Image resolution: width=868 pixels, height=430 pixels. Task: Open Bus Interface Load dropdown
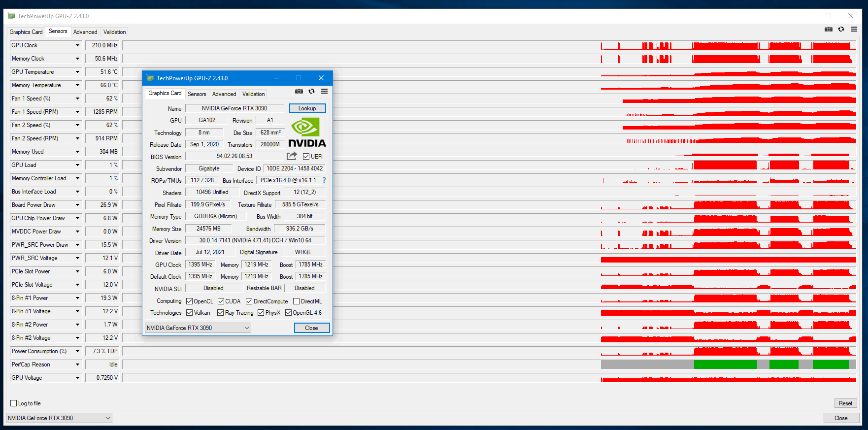click(x=77, y=192)
